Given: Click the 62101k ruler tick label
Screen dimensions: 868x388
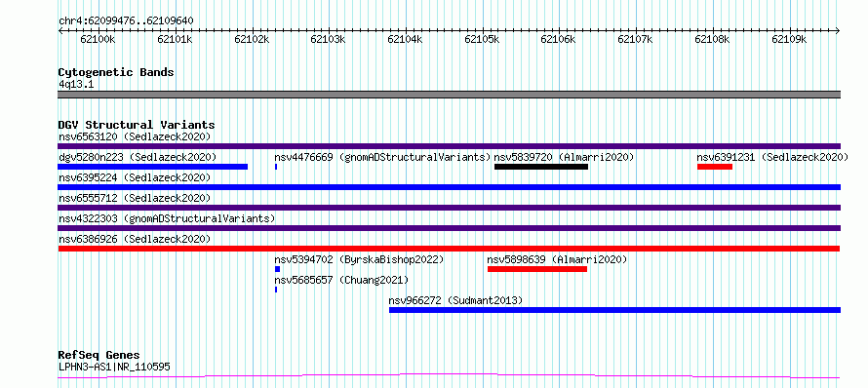Looking at the screenshot, I should click(x=175, y=39).
